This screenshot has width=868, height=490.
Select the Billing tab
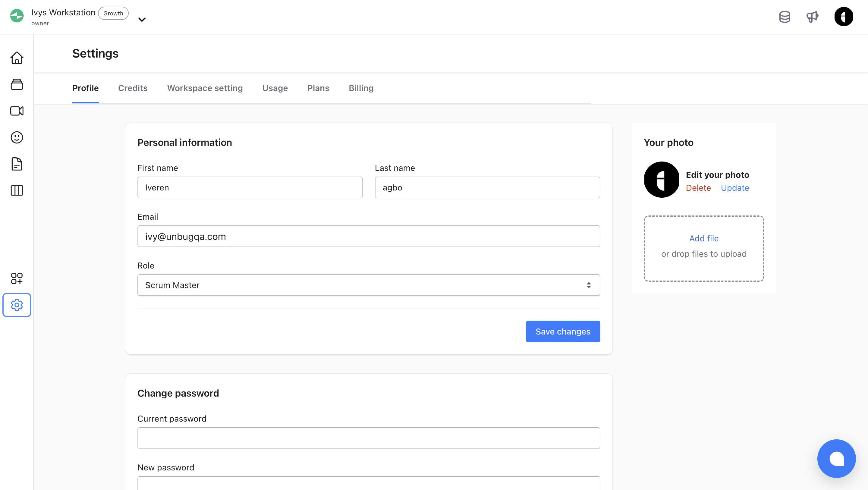[361, 88]
